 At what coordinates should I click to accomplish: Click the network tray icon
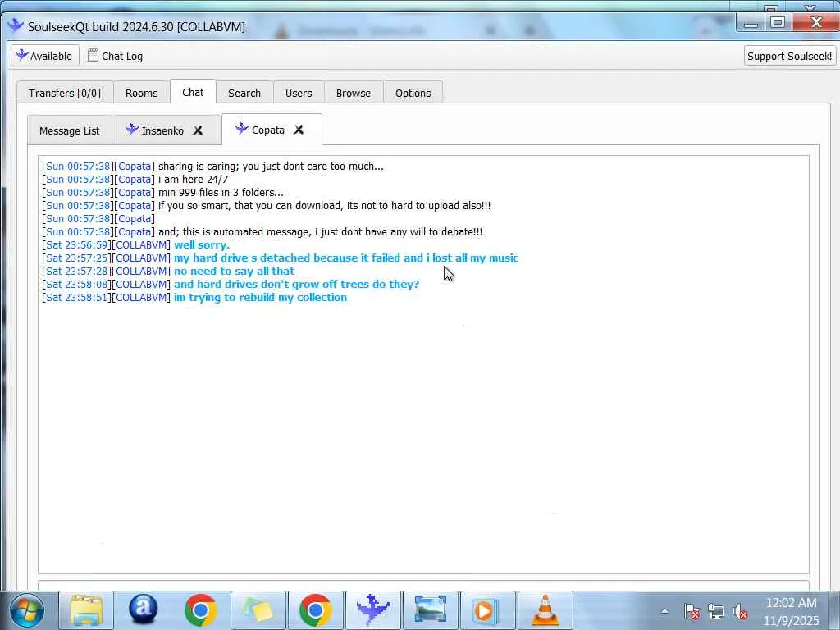click(x=715, y=611)
